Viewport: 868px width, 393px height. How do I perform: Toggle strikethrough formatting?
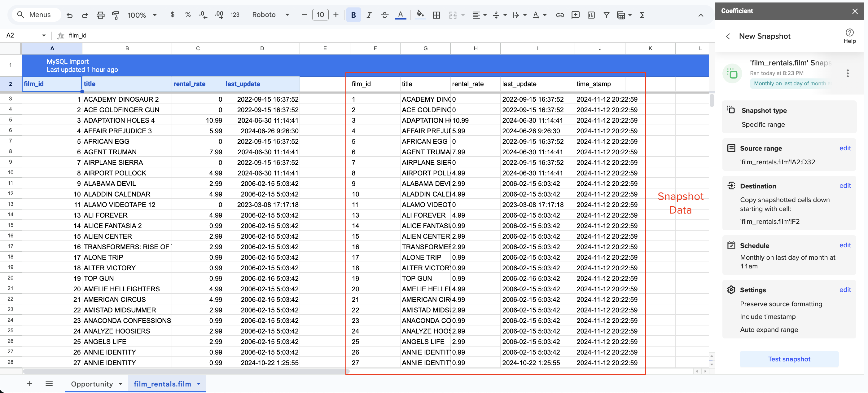click(384, 15)
